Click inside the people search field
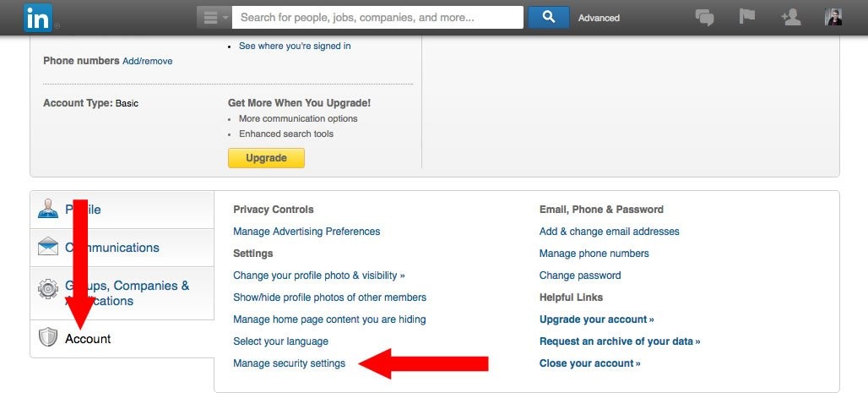 377,17
